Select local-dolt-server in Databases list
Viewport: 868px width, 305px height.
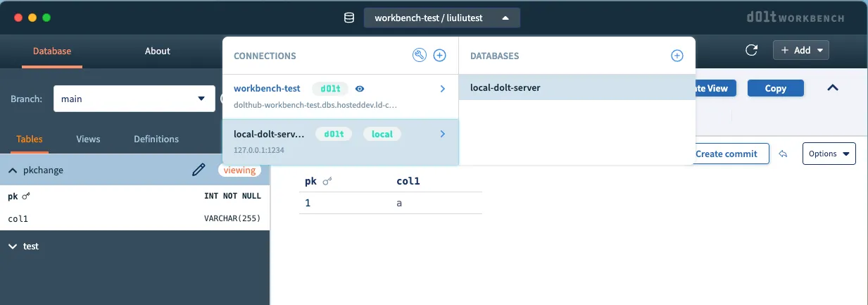(505, 88)
